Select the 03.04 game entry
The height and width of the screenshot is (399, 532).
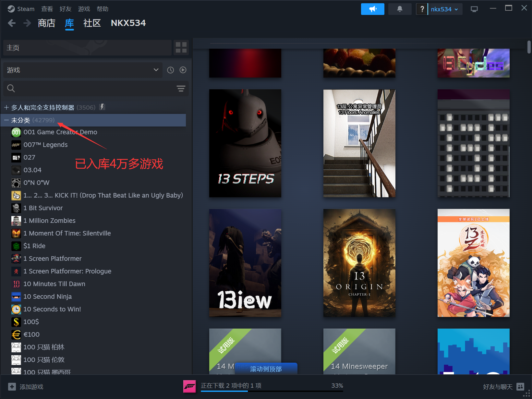pyautogui.click(x=32, y=170)
